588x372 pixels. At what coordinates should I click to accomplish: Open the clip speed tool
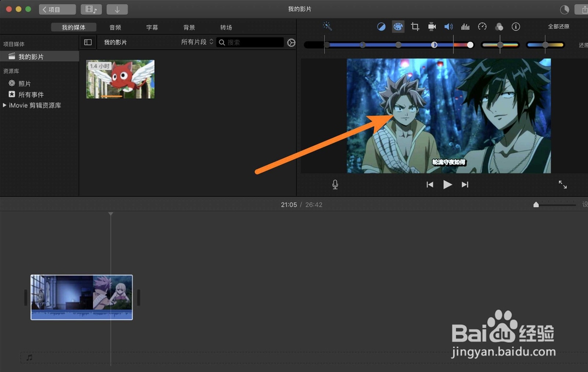pyautogui.click(x=482, y=26)
